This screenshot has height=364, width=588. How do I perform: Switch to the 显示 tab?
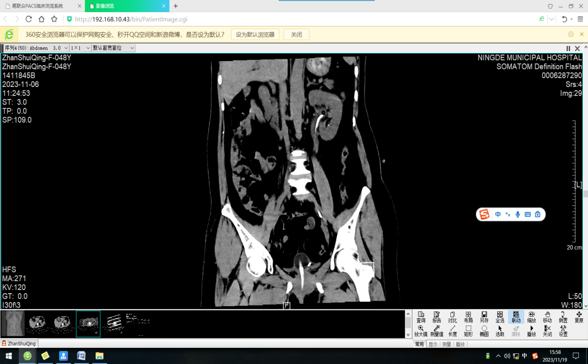(x=433, y=344)
